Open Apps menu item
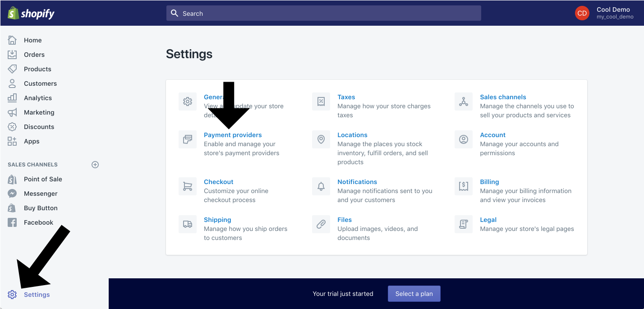Viewport: 644px width, 309px height. [x=32, y=141]
